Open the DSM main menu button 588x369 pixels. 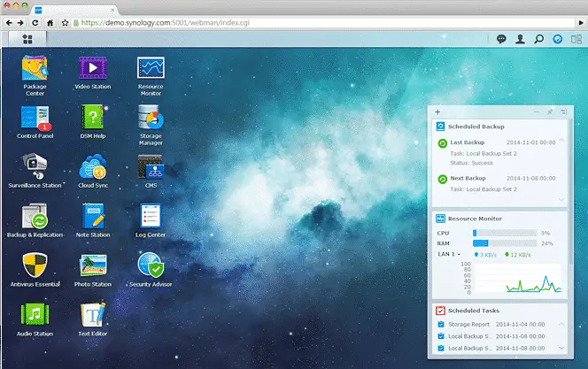click(27, 39)
